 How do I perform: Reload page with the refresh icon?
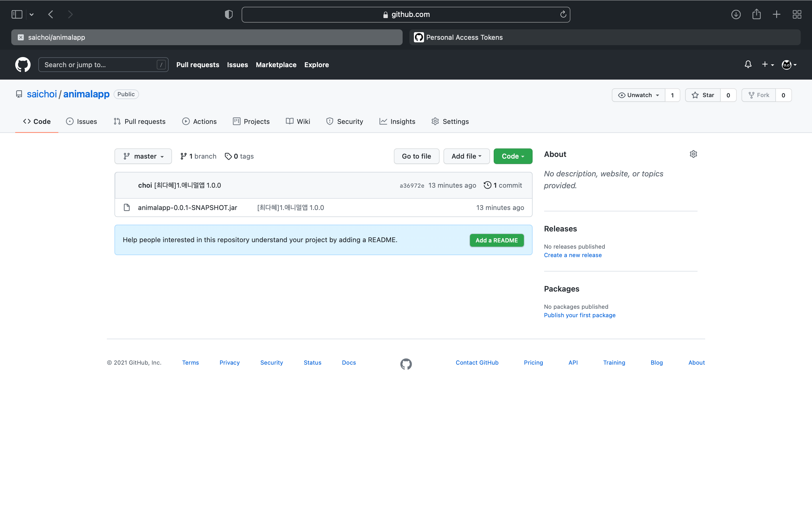563,14
